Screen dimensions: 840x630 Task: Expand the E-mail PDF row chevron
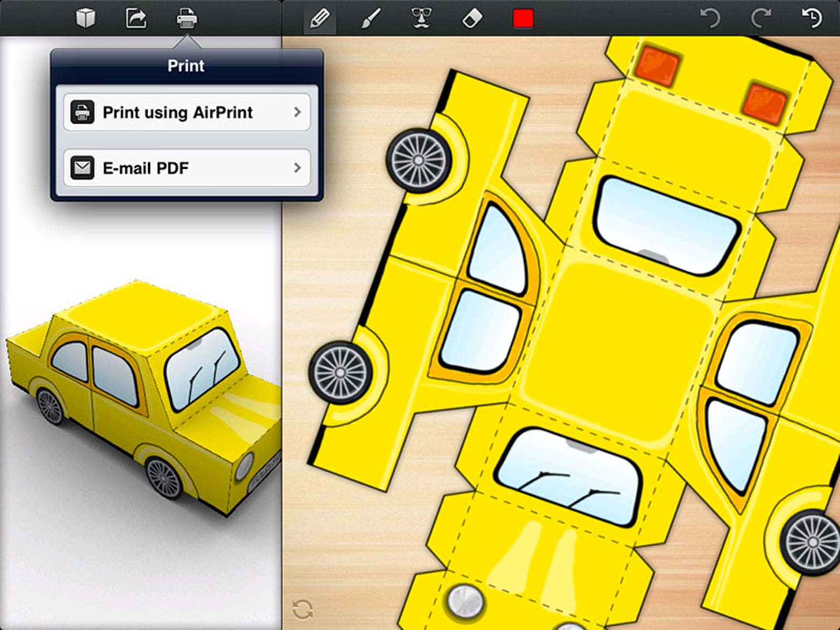pyautogui.click(x=298, y=168)
